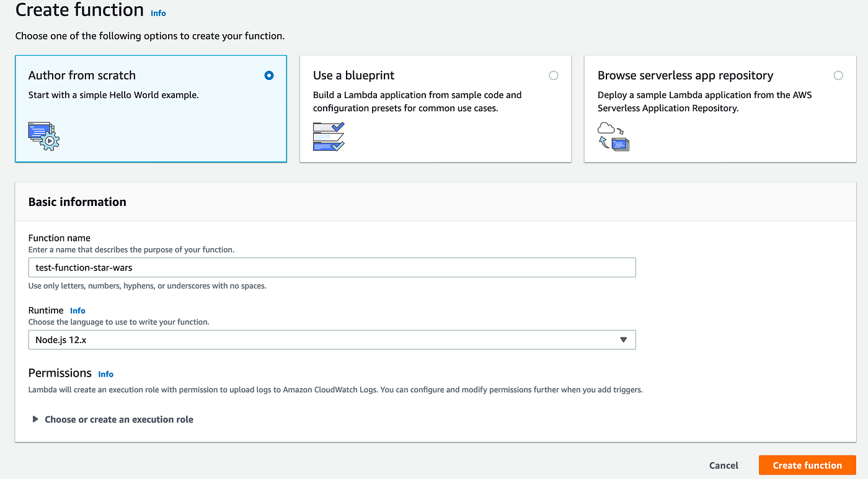Open the Info link beside Permissions
Viewport: 868px width, 479px height.
[105, 374]
